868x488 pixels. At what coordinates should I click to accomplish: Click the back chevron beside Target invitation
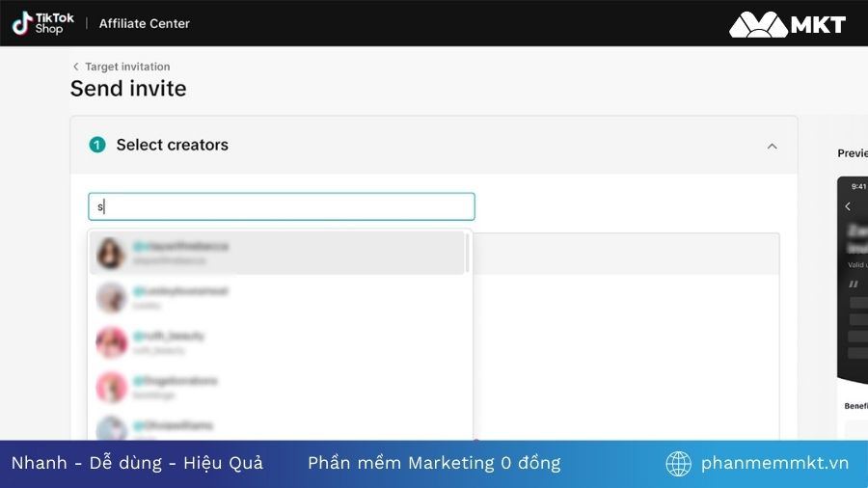tap(76, 67)
